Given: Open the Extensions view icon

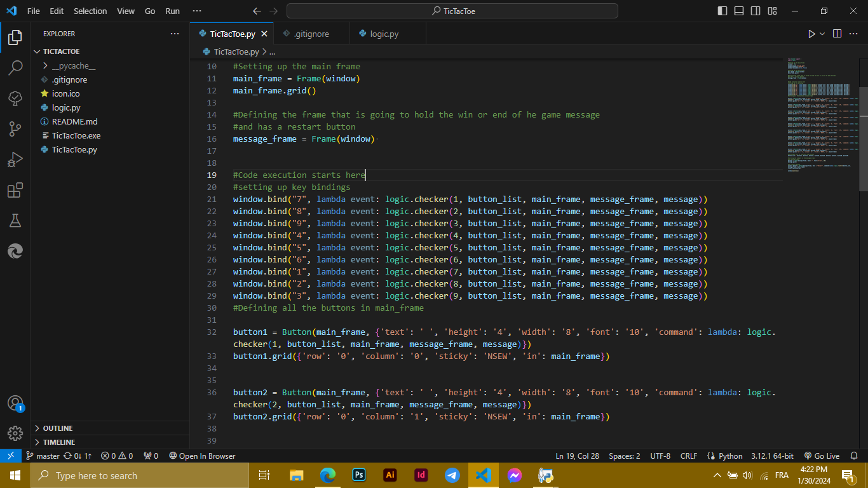Looking at the screenshot, I should pyautogui.click(x=15, y=190).
